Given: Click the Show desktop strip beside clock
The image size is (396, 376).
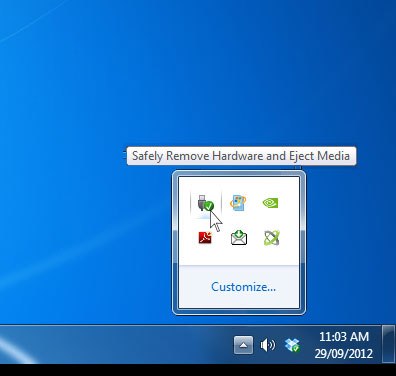Looking at the screenshot, I should 389,344.
